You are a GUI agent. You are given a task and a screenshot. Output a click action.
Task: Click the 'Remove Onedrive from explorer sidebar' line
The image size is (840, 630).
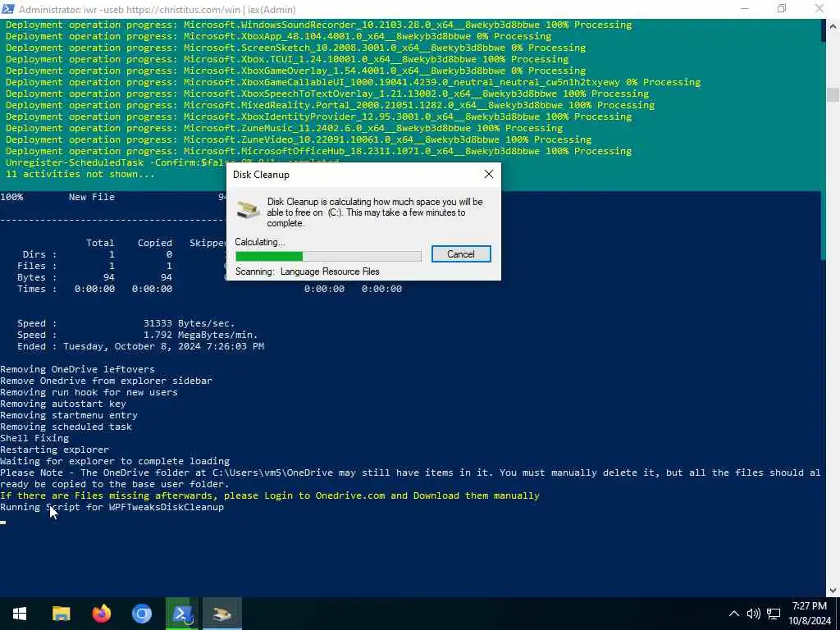[106, 381]
